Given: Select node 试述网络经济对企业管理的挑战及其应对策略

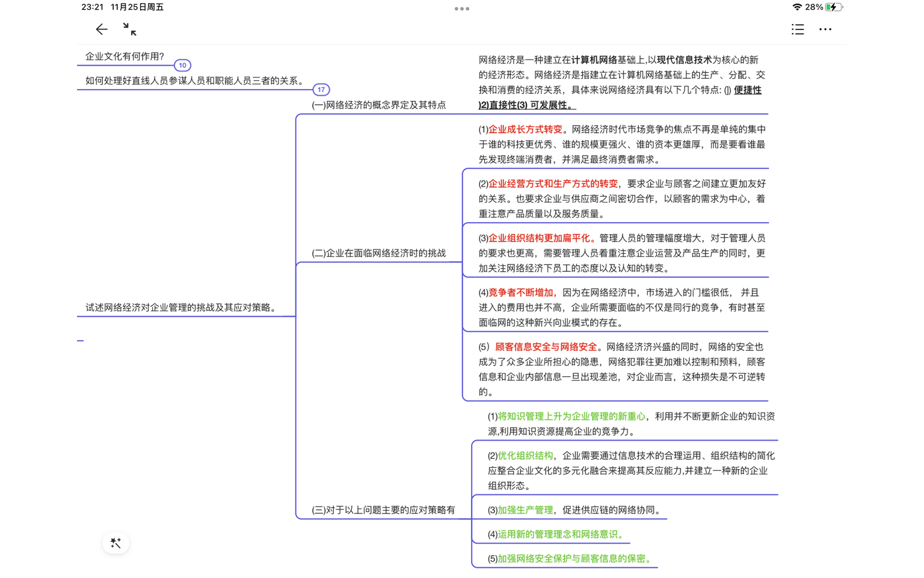Looking at the screenshot, I should point(182,307).
